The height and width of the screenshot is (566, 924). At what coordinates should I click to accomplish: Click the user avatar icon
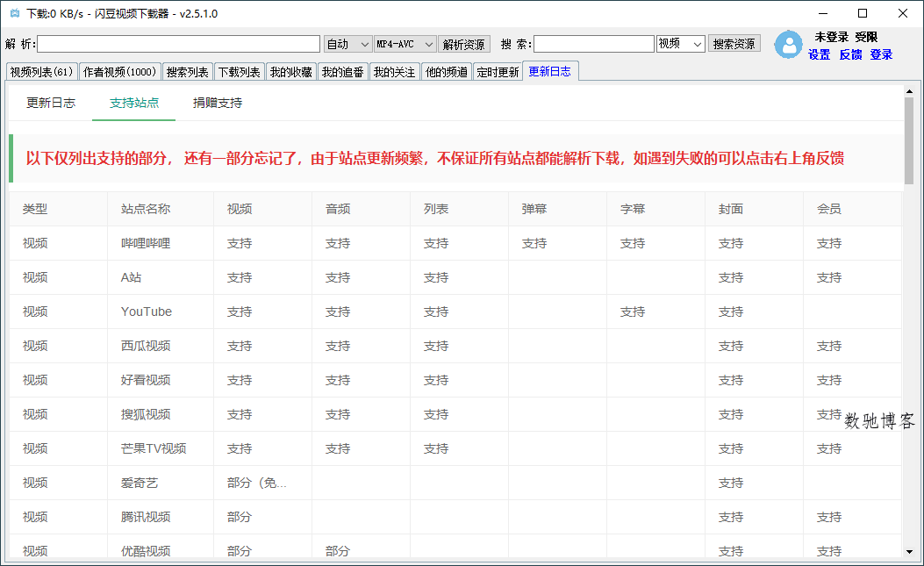pyautogui.click(x=788, y=45)
